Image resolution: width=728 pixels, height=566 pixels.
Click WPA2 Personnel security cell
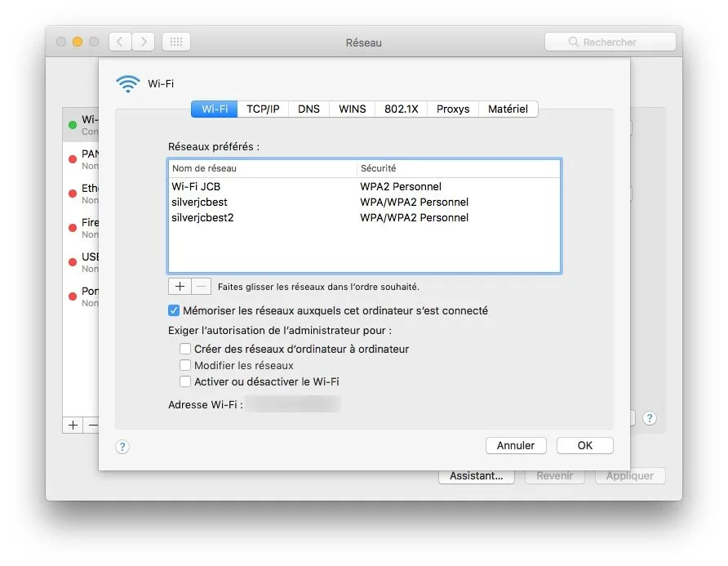[401, 186]
